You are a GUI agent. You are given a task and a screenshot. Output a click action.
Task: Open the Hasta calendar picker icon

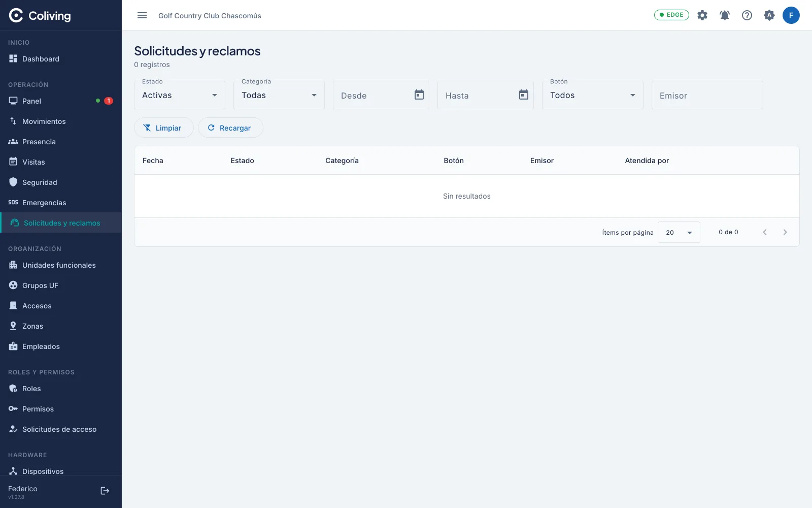524,95
